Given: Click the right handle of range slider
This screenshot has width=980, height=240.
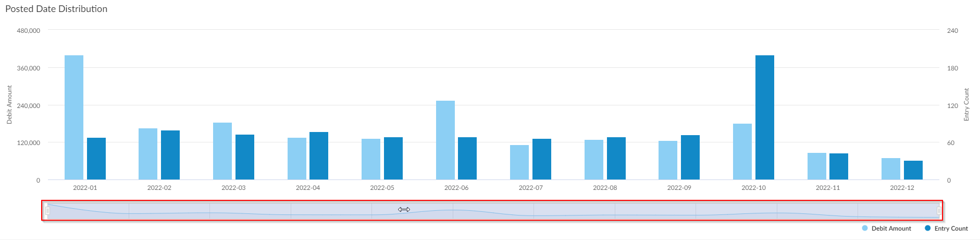Looking at the screenshot, I should point(939,211).
